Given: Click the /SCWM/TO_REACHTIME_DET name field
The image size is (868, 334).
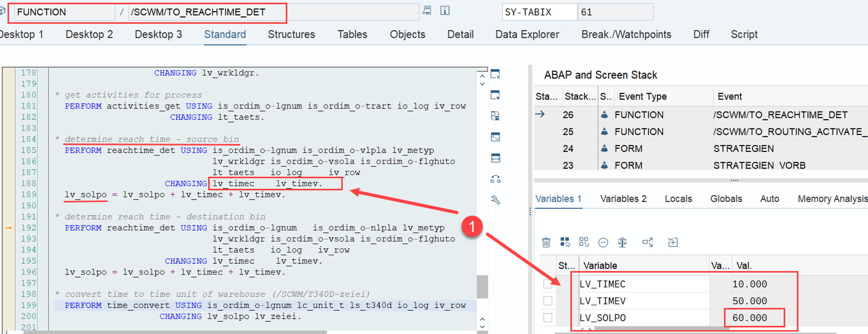Looking at the screenshot, I should [273, 12].
